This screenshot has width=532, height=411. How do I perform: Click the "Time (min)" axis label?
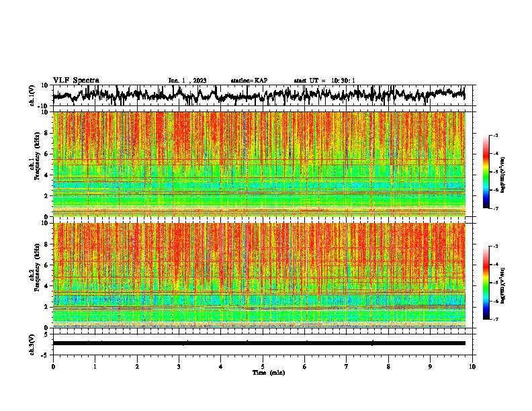269,373
